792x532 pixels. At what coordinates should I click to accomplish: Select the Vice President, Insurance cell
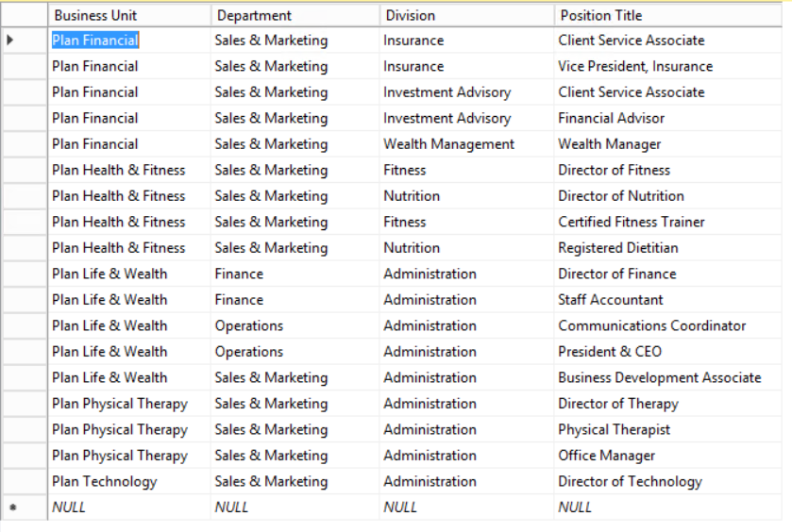tap(635, 67)
